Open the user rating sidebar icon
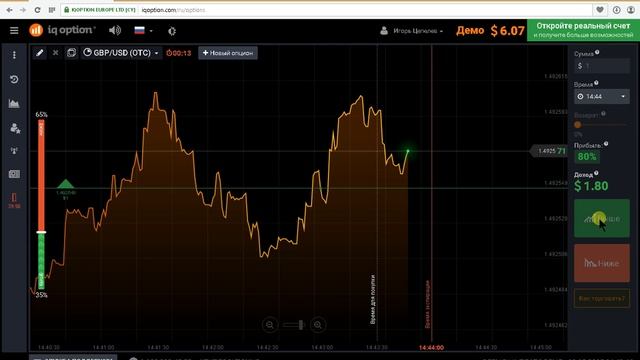 [x=15, y=128]
